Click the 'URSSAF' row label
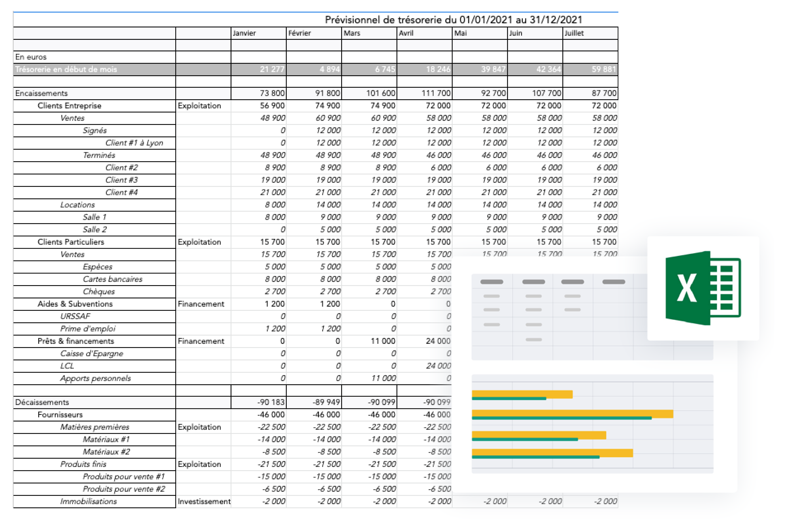The width and height of the screenshot is (812, 528). tap(95, 317)
